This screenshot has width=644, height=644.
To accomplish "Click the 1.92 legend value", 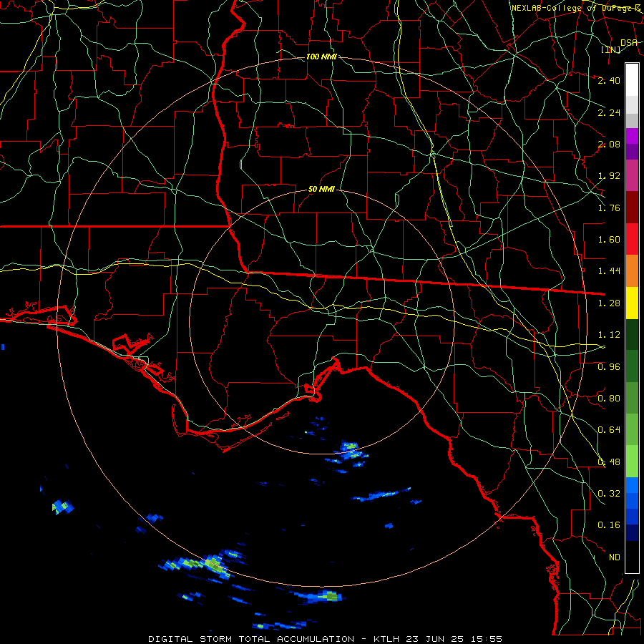I will 609,176.
